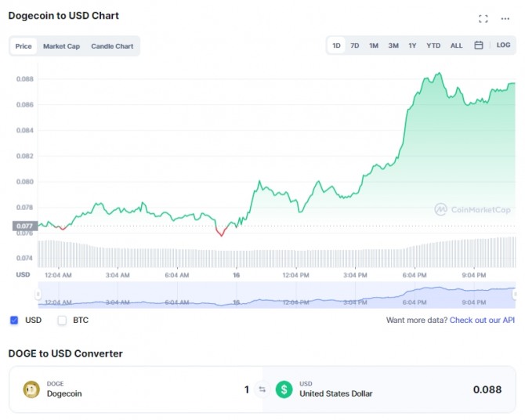Click left handle of range navigator
This screenshot has width=525, height=420.
click(38, 295)
